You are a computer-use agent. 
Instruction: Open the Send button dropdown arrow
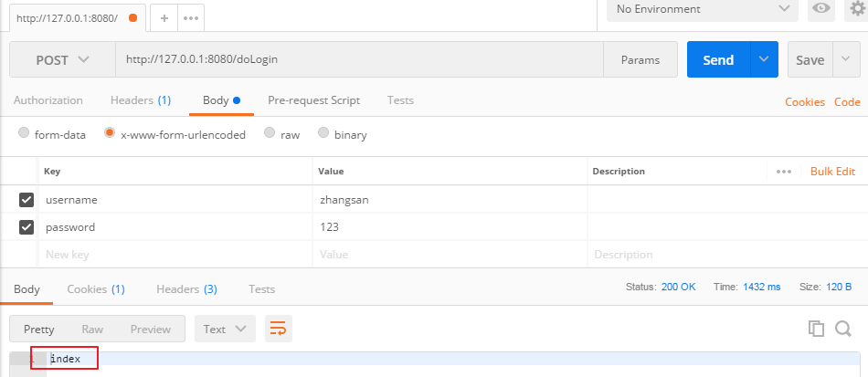click(x=764, y=59)
